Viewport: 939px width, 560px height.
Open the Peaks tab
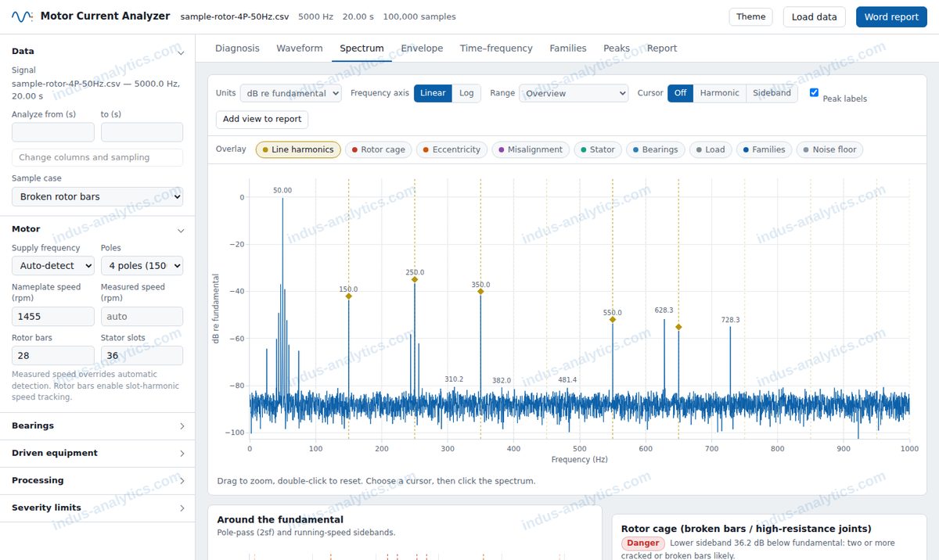pyautogui.click(x=617, y=48)
